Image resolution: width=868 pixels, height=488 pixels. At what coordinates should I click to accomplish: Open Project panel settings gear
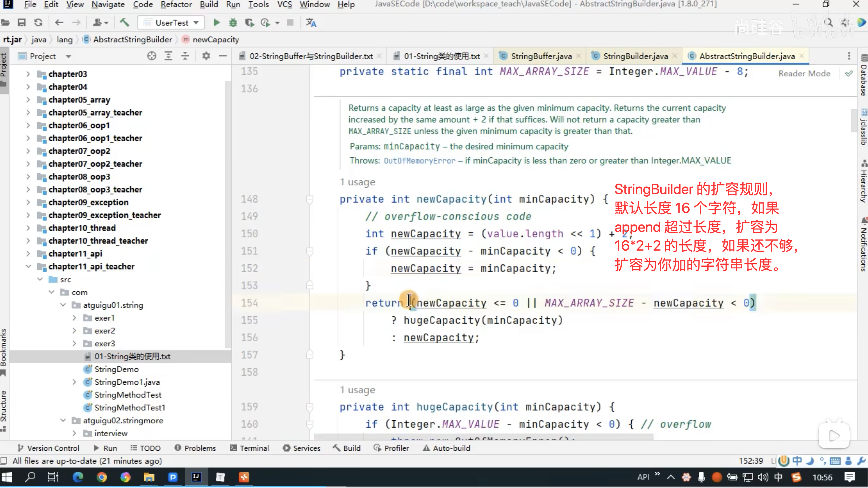click(206, 56)
